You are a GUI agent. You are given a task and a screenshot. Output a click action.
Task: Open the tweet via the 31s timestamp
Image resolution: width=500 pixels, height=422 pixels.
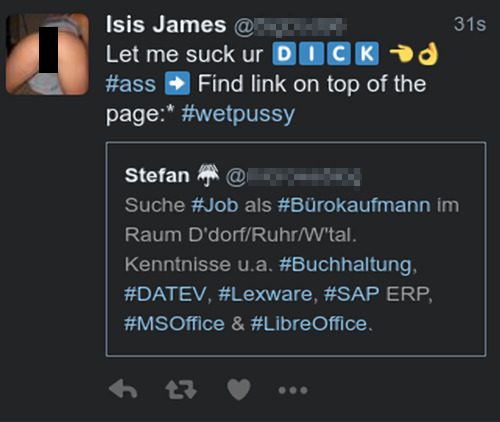click(x=470, y=24)
